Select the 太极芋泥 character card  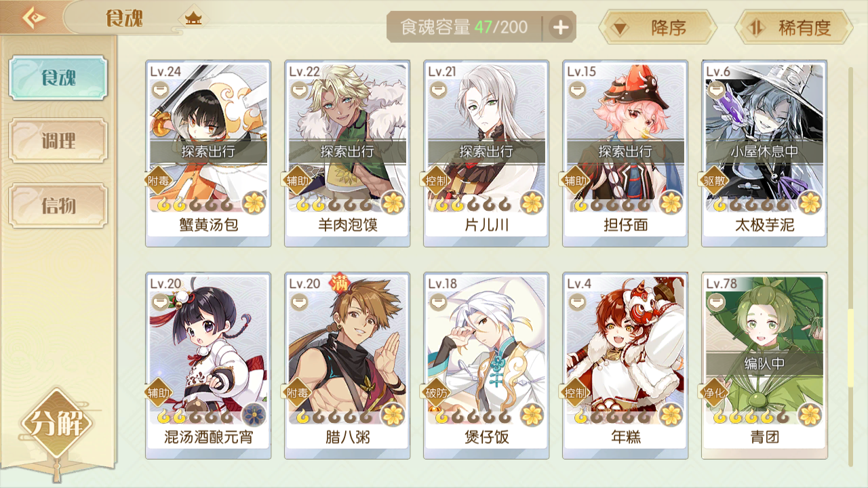coord(764,153)
